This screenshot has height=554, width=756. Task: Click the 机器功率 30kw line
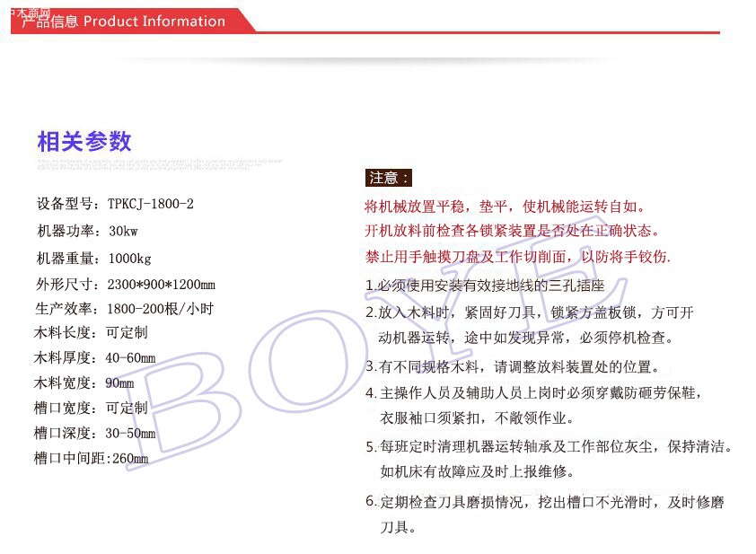tap(87, 231)
